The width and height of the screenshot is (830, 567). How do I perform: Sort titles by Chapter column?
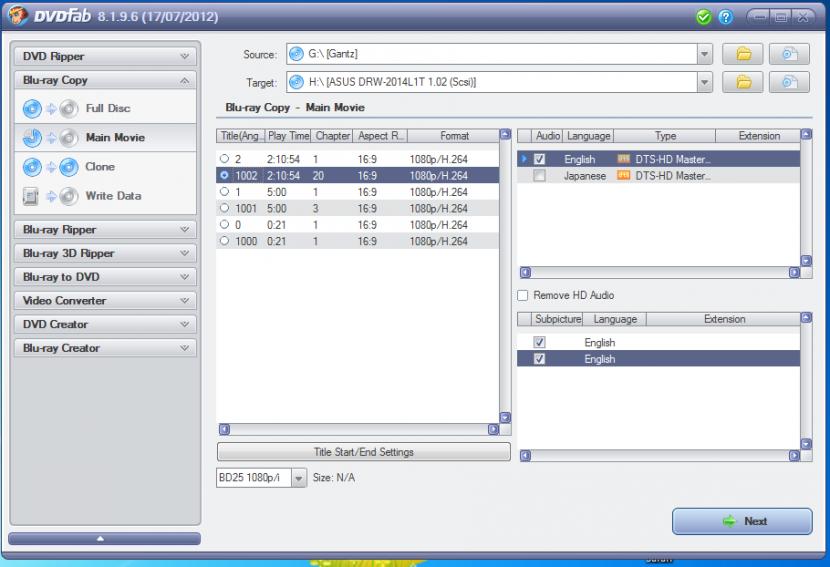pyautogui.click(x=332, y=136)
